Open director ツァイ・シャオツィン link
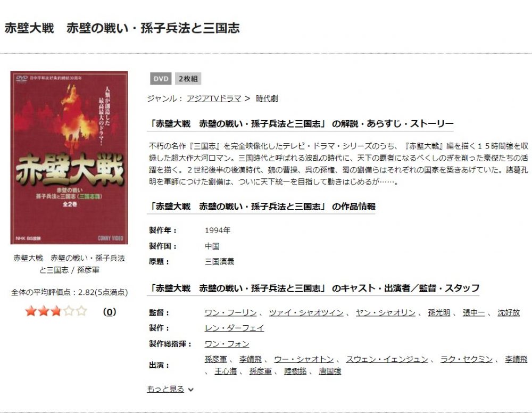 pos(306,312)
